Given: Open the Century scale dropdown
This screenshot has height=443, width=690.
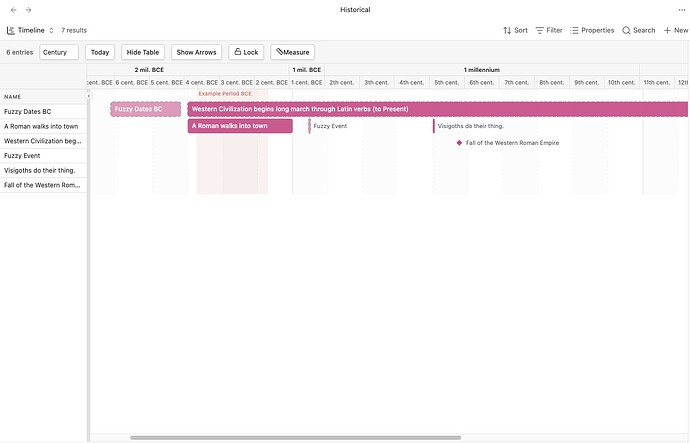Looking at the screenshot, I should point(59,52).
